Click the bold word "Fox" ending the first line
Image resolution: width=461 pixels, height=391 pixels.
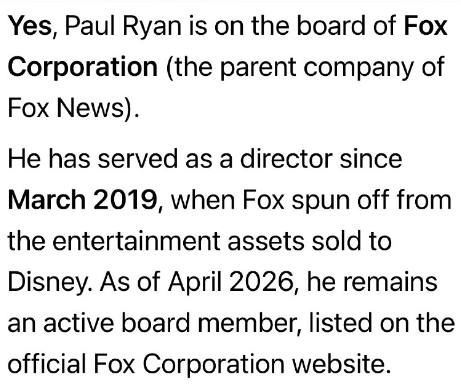click(x=425, y=26)
